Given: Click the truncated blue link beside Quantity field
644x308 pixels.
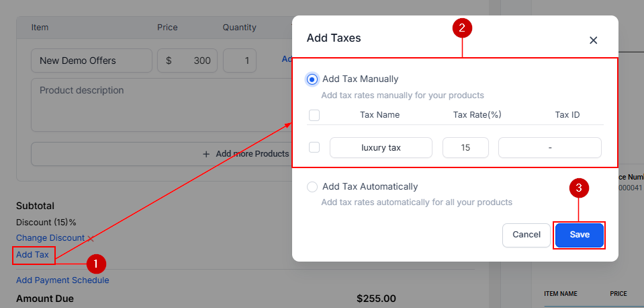Looking at the screenshot, I should [x=286, y=60].
